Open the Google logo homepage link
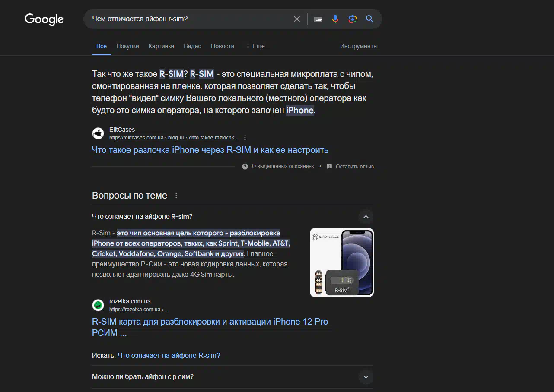 [44, 19]
